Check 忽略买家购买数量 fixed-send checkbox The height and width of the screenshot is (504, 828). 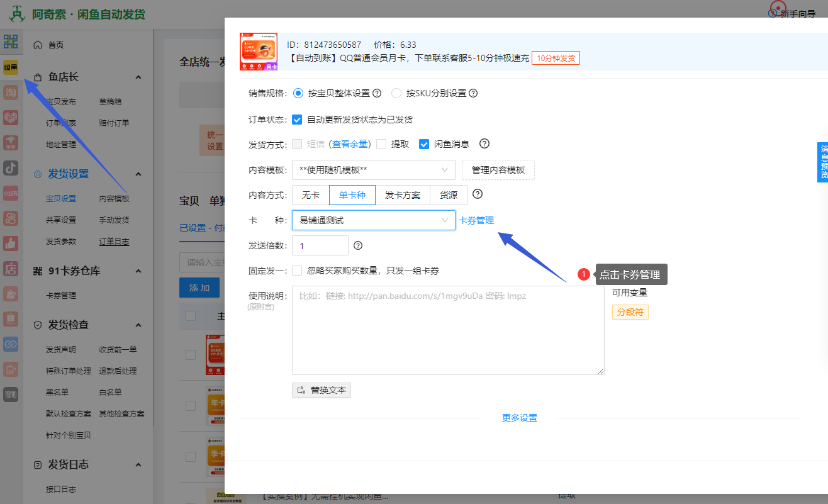click(x=297, y=271)
